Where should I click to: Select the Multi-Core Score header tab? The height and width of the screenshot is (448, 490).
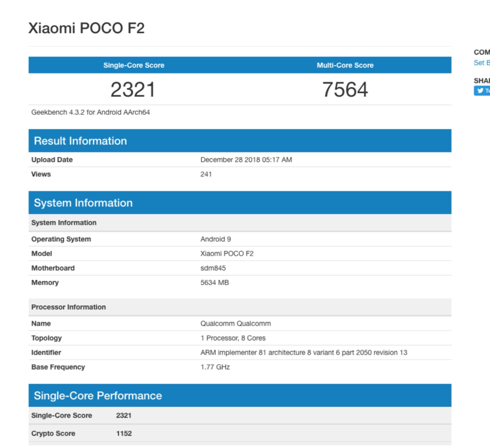[x=345, y=65]
